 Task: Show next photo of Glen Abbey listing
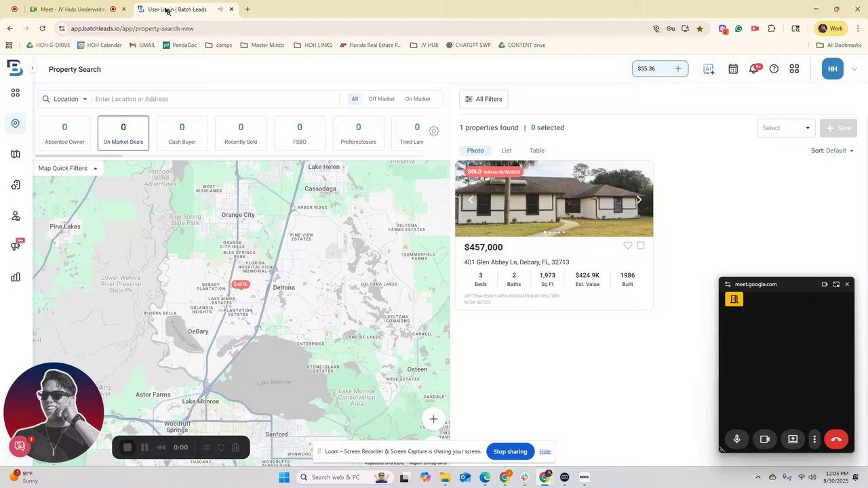tap(638, 200)
